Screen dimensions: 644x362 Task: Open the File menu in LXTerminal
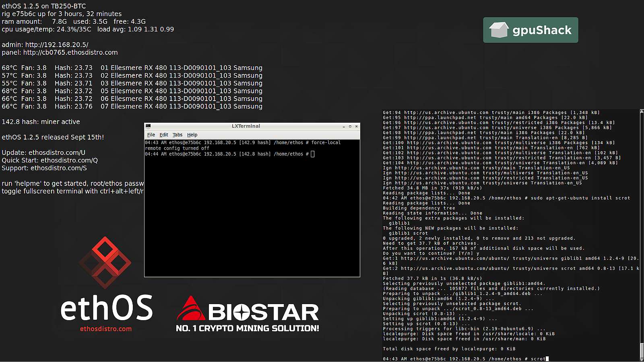click(151, 135)
